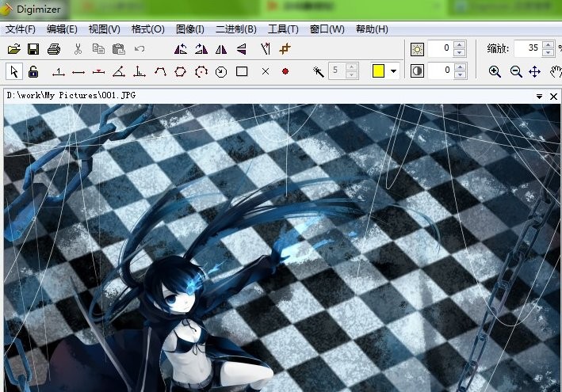Open the 窗口(W) menu
The image size is (562, 392).
tap(327, 29)
